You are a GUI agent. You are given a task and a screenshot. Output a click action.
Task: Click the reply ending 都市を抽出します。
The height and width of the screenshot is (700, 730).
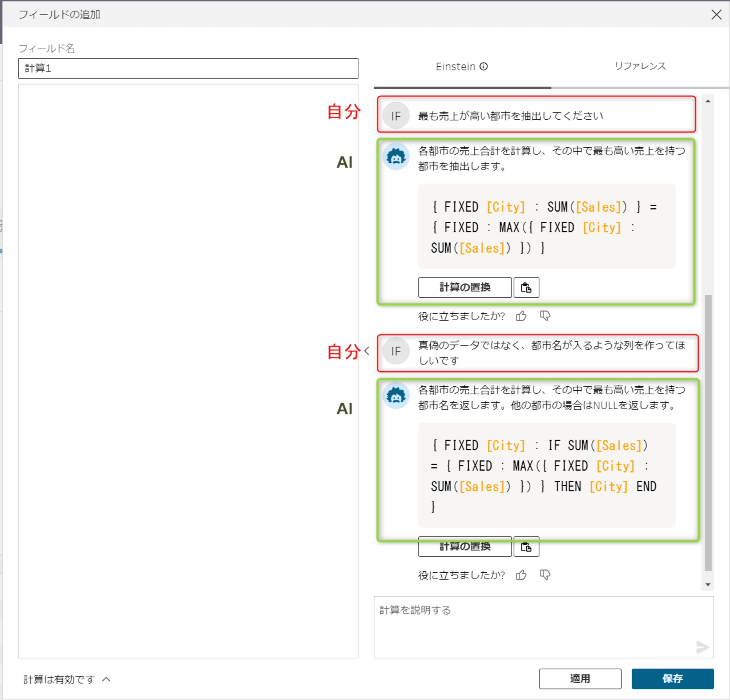pos(552,158)
